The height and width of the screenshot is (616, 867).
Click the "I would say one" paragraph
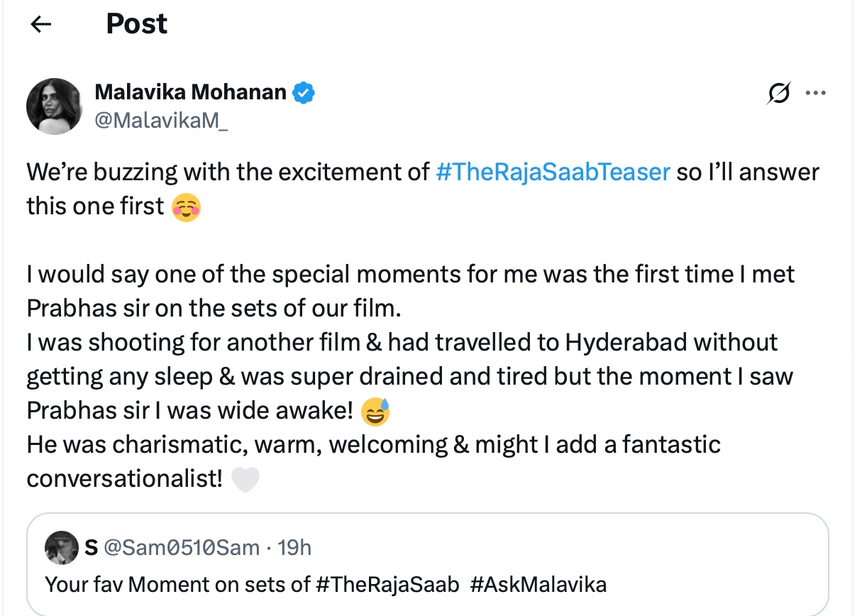click(410, 275)
